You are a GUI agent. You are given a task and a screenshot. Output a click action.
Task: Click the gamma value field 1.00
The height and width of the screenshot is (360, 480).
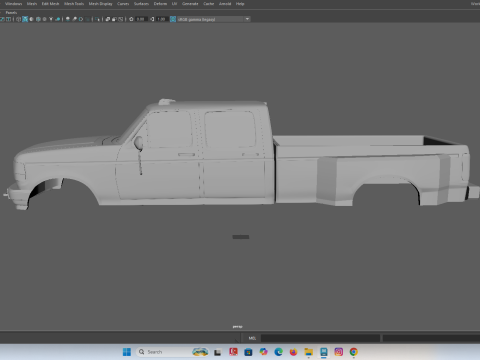(x=162, y=19)
